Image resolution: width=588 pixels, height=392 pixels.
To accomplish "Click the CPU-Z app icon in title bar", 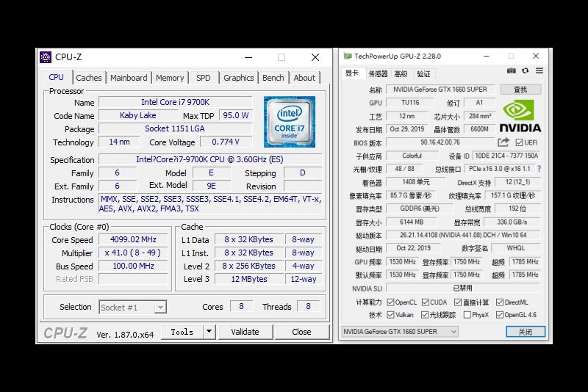I will (x=46, y=57).
